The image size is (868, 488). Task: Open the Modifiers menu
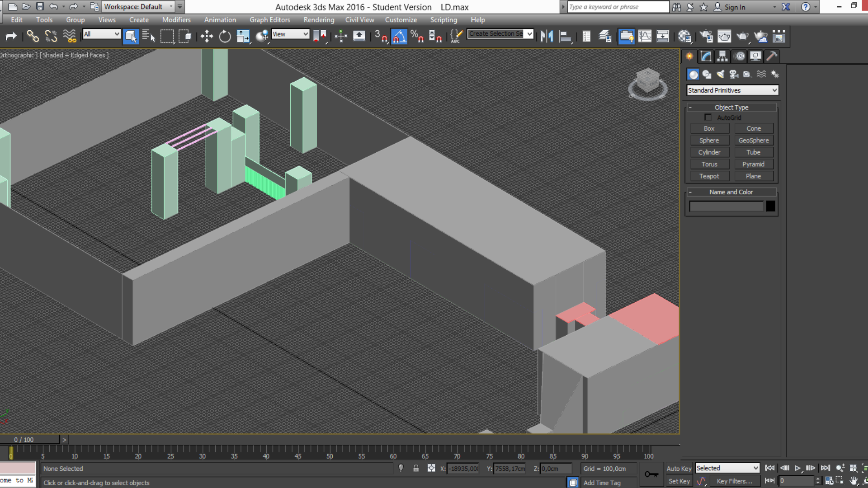click(x=176, y=20)
